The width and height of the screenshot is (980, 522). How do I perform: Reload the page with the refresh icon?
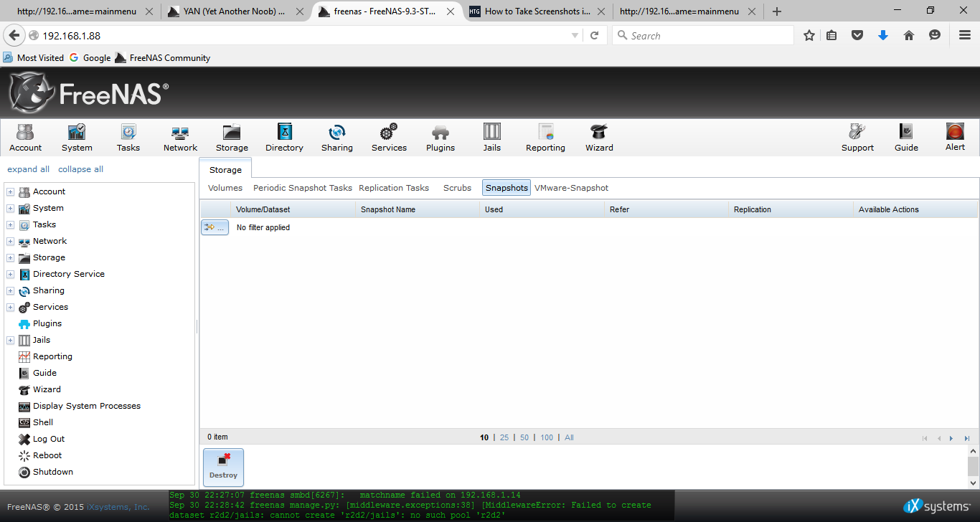(594, 36)
